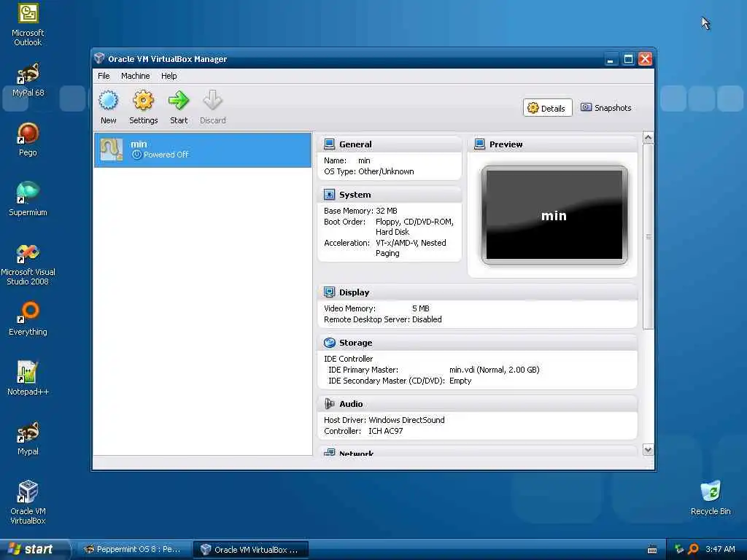The image size is (747, 560).
Task: Click the min preview thumbnail
Action: coord(554,215)
